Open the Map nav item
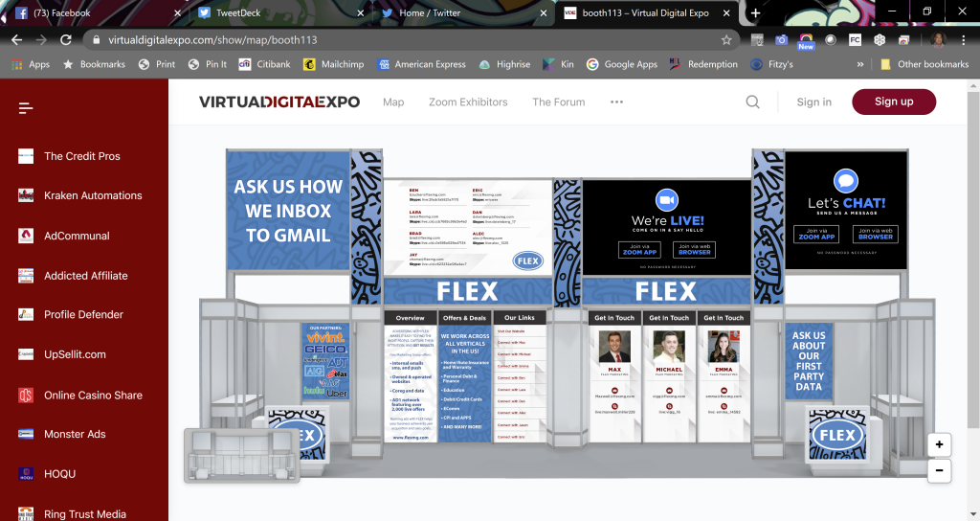 [x=393, y=102]
